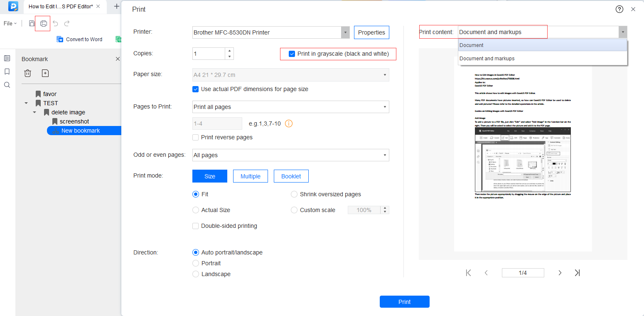Select Auto portrait/landscape direction

click(x=196, y=252)
